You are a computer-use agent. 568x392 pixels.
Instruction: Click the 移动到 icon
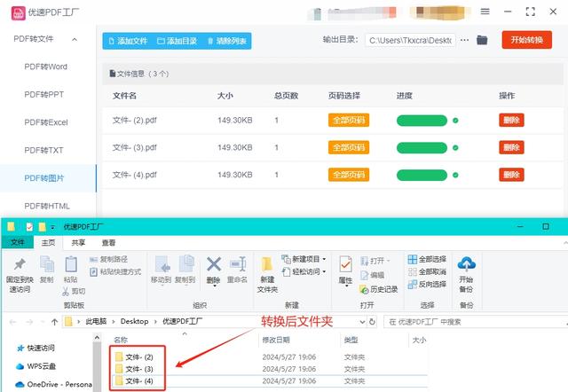pyautogui.click(x=162, y=264)
